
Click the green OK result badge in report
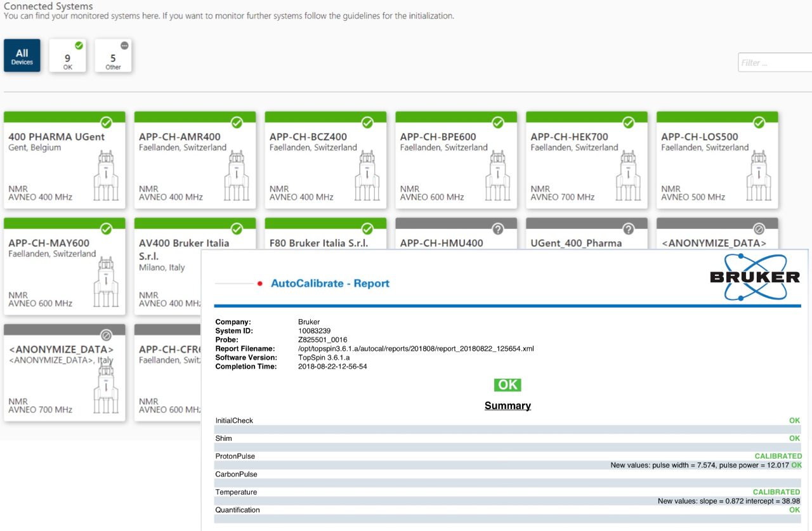pos(507,385)
